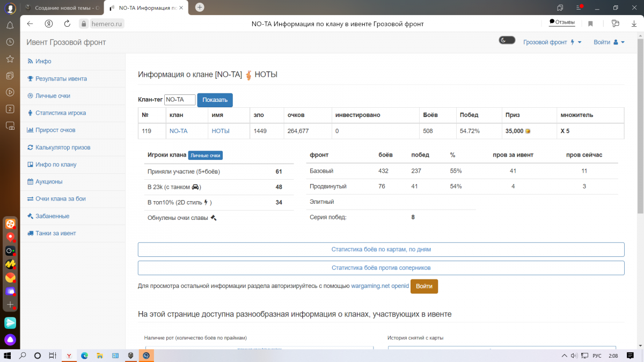Screen dimensions: 644x362
Task: Open the orange film-reel app in sidebar dock
Action: coord(10,224)
